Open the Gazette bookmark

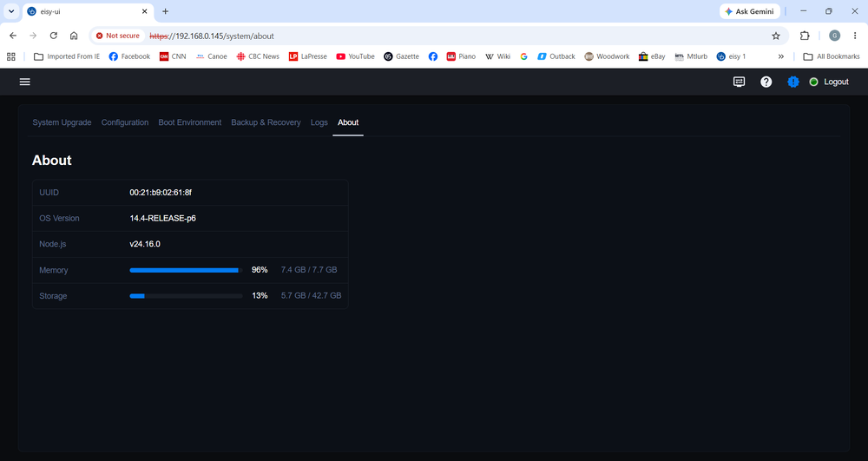tap(401, 56)
